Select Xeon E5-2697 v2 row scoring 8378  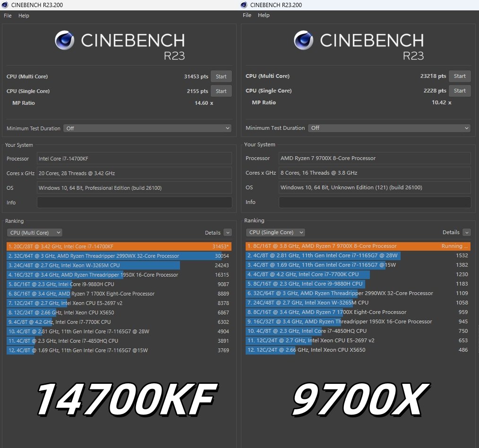(x=119, y=303)
